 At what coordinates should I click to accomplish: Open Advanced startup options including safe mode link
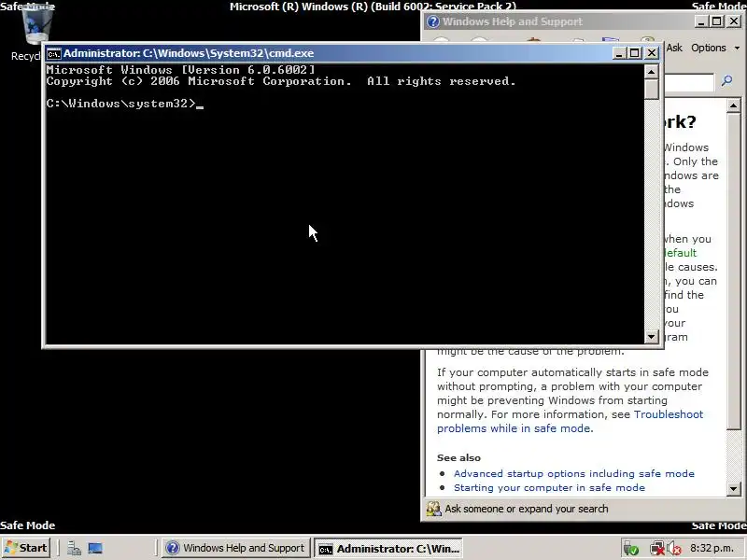(x=574, y=474)
